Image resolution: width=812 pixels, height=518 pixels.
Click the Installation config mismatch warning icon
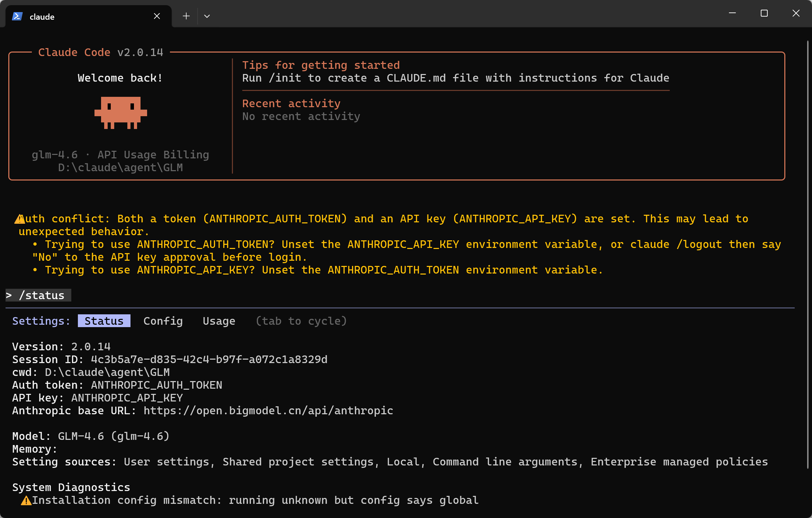26,500
